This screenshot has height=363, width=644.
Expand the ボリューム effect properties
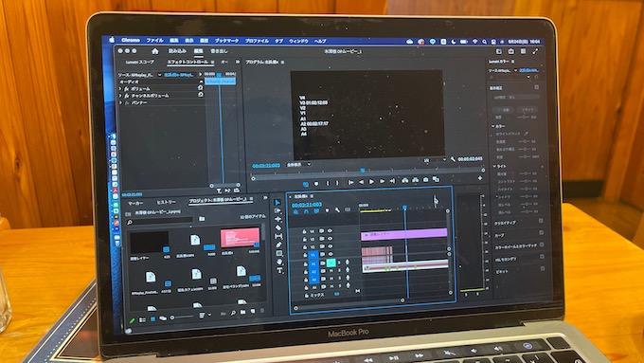pos(120,88)
